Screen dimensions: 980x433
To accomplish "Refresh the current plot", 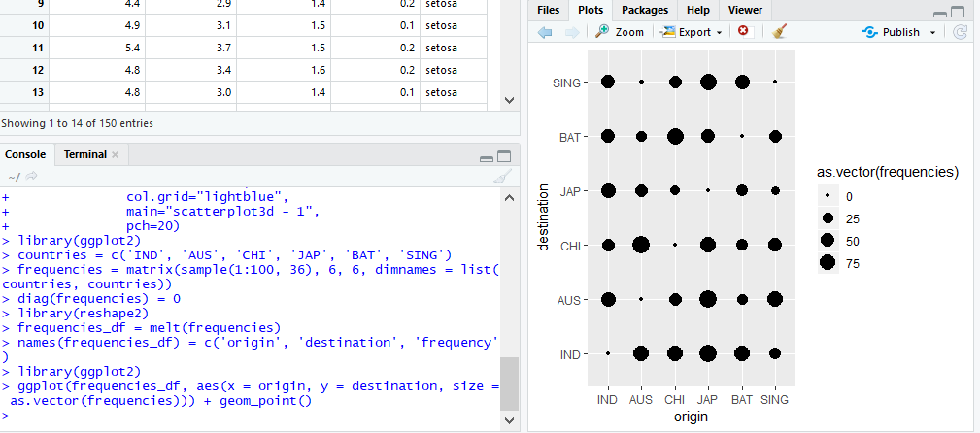I will (x=960, y=32).
